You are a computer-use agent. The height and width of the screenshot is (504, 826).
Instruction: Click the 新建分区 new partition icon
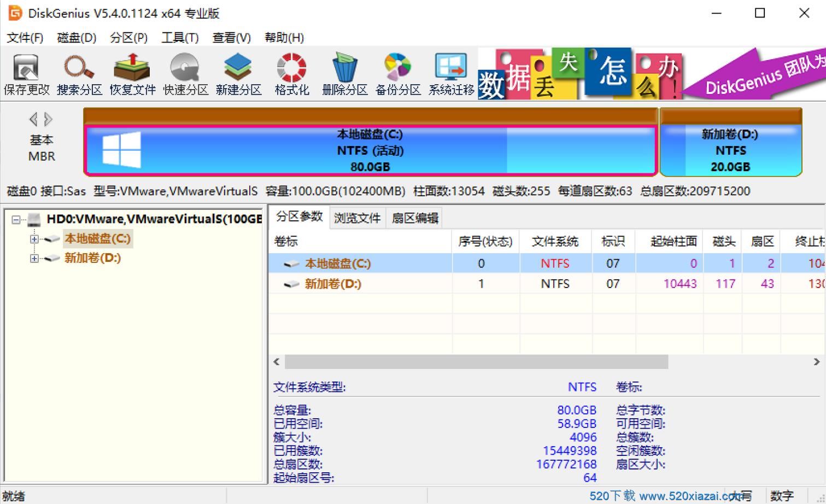(238, 74)
